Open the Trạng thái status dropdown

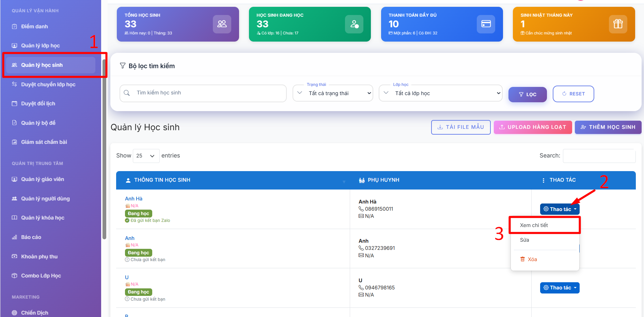(333, 93)
